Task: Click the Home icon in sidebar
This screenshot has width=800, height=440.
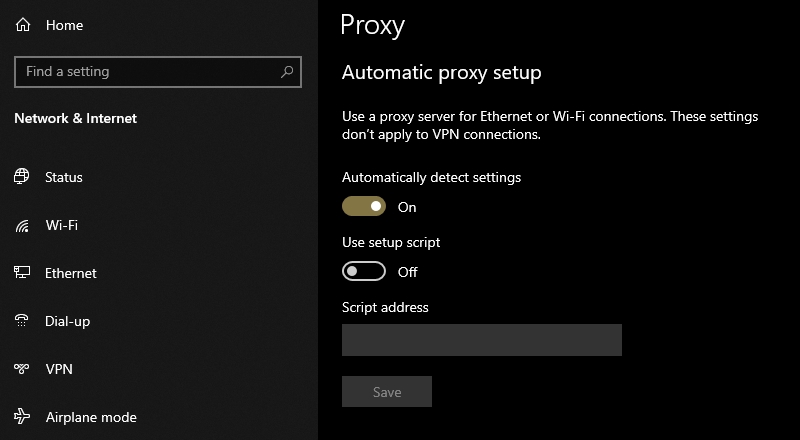Action: pos(22,25)
